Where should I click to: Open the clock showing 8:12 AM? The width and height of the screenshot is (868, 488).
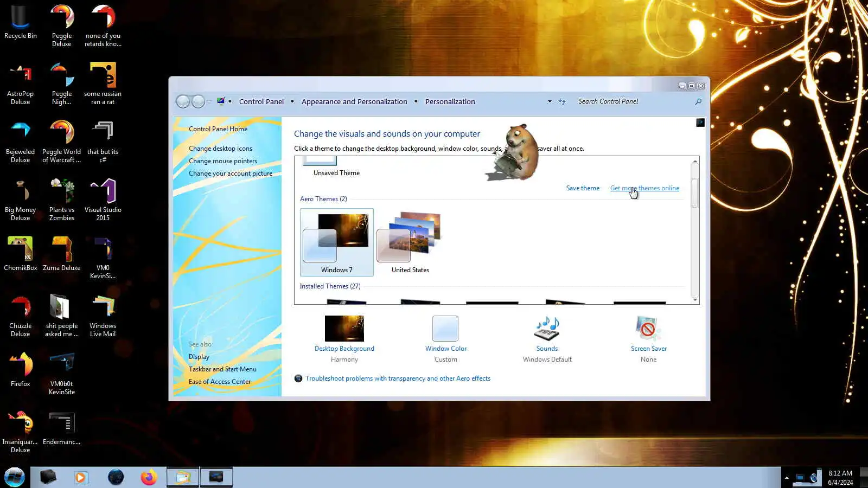840,478
